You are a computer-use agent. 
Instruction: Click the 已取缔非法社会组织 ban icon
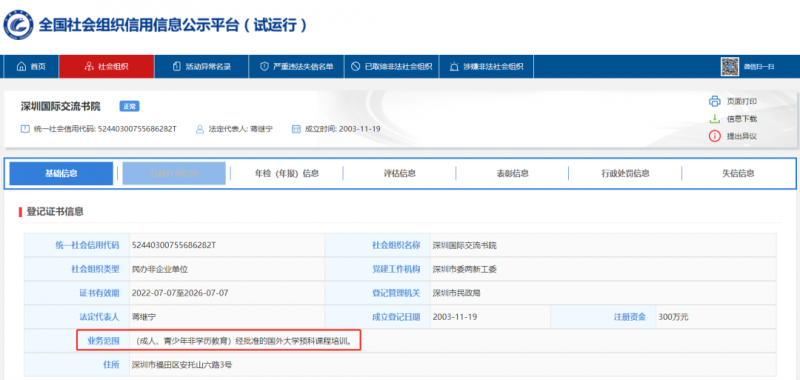(x=356, y=66)
